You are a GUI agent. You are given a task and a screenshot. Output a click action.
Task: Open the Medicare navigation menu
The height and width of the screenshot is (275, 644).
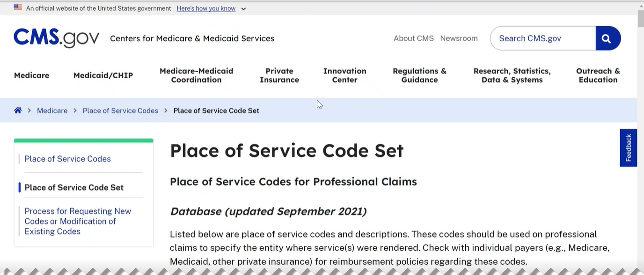tap(31, 75)
